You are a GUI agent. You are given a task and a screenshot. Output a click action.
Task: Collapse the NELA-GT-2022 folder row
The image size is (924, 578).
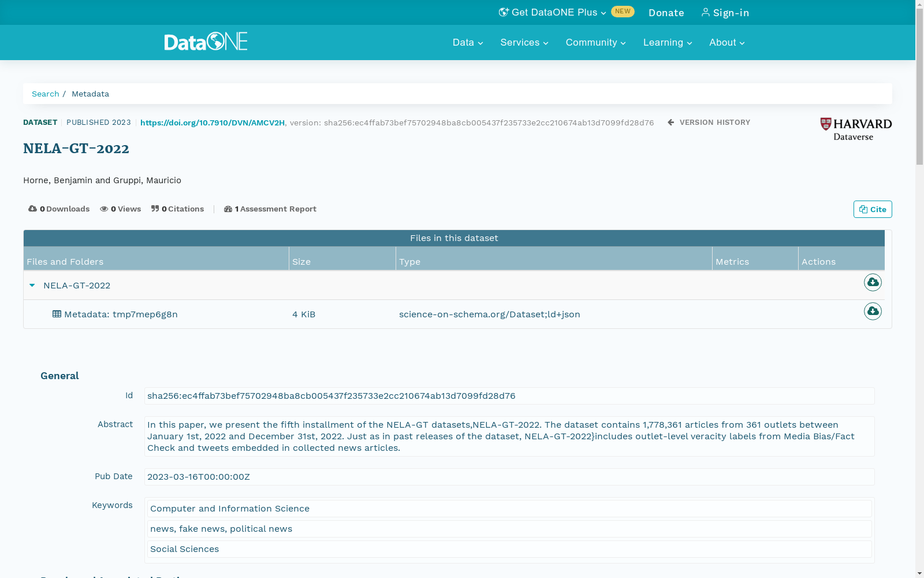32,285
